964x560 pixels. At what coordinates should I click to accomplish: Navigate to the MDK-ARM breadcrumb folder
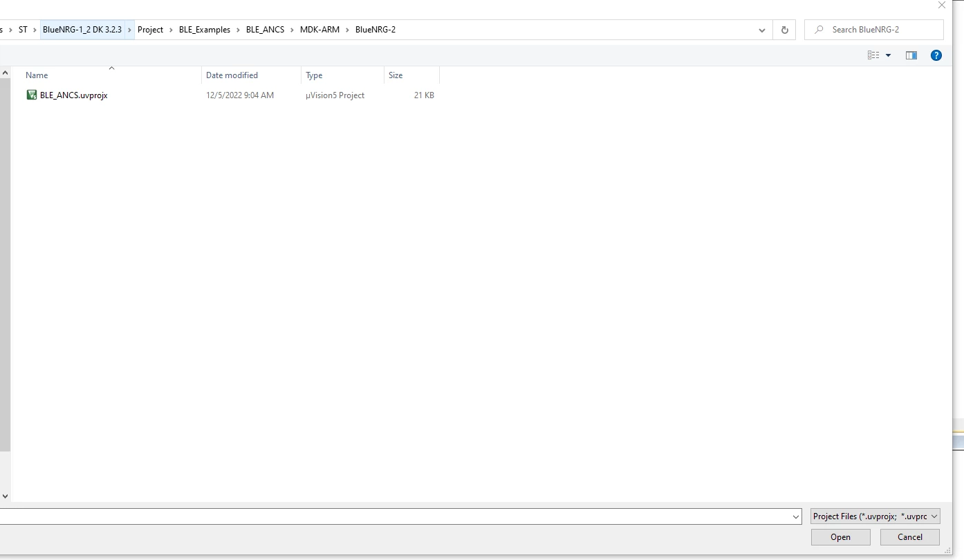click(x=320, y=30)
